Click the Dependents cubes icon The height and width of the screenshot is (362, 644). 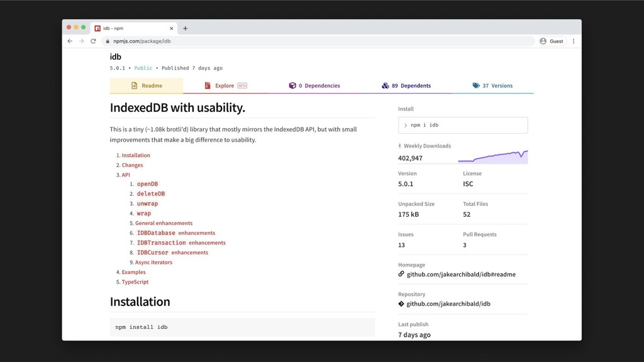[386, 85]
